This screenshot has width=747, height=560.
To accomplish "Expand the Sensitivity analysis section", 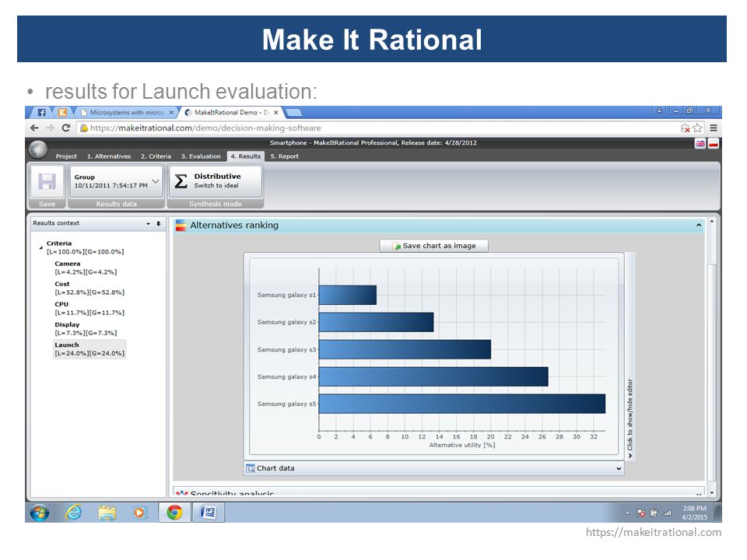I will tap(699, 493).
